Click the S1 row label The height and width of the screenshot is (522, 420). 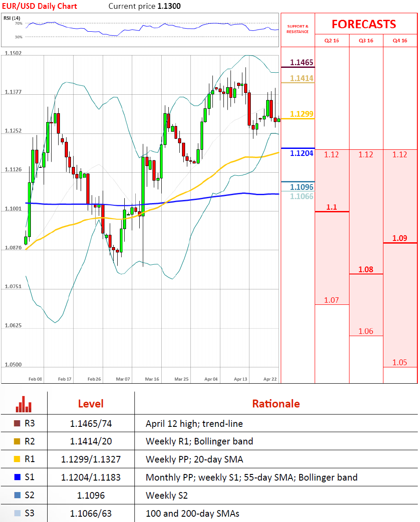click(x=30, y=477)
